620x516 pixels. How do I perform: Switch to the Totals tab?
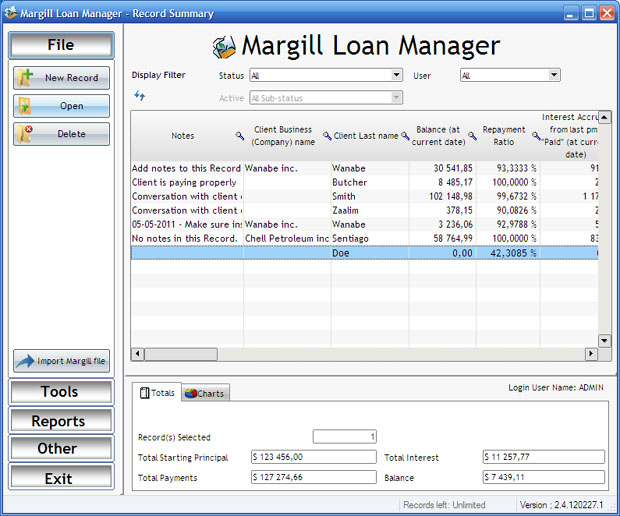pos(157,393)
